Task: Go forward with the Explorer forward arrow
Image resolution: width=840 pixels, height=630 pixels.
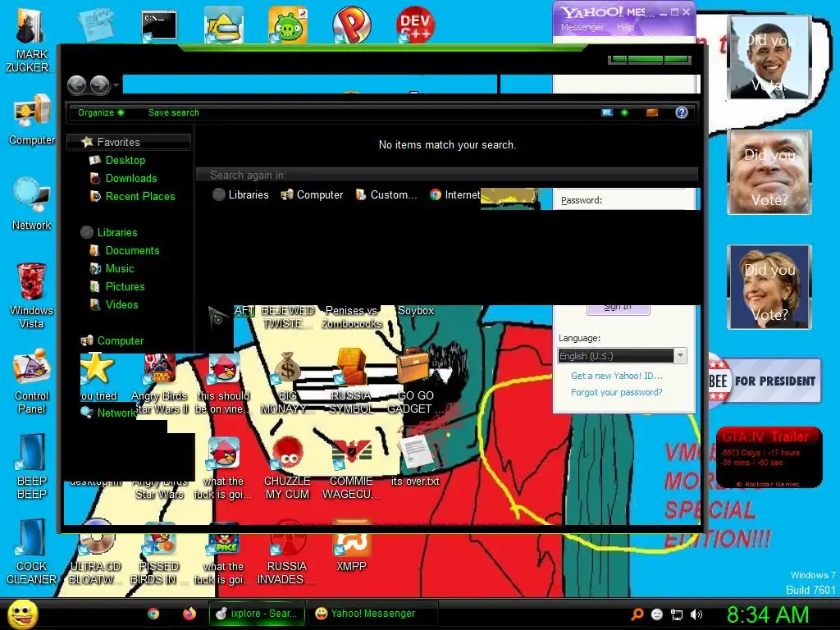Action: [x=99, y=84]
